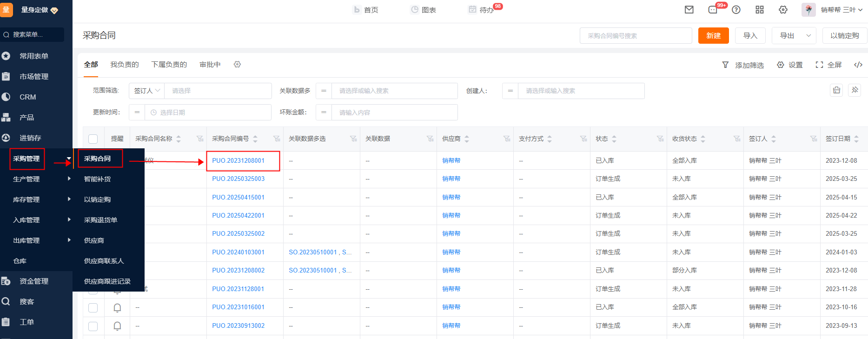
Task: Click the 搜索菜单 sidebar search box
Action: 32,34
